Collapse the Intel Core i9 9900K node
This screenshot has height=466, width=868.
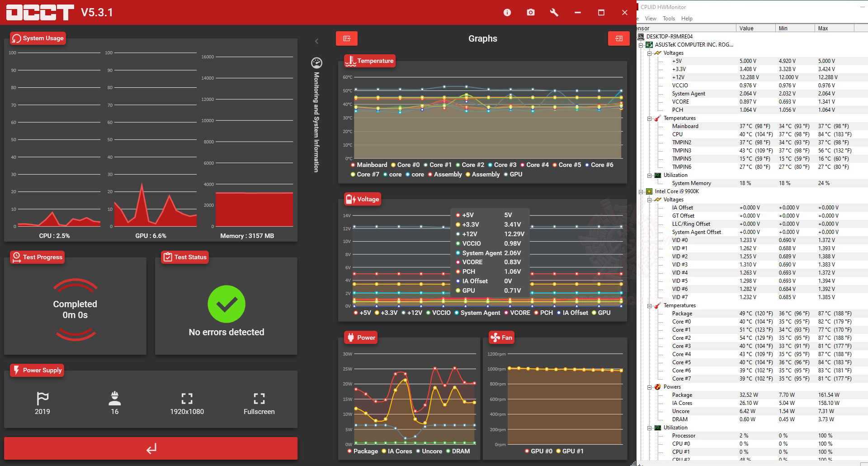click(x=641, y=191)
